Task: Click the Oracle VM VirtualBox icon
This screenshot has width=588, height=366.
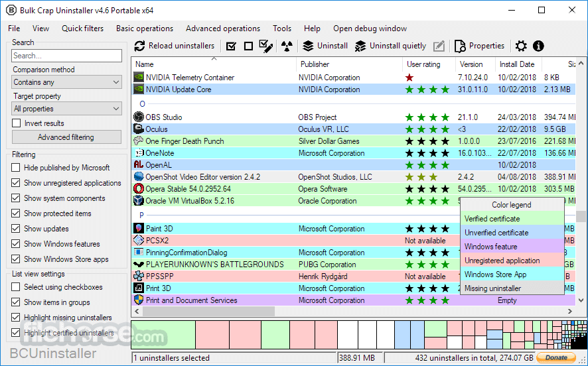Action: pyautogui.click(x=139, y=201)
